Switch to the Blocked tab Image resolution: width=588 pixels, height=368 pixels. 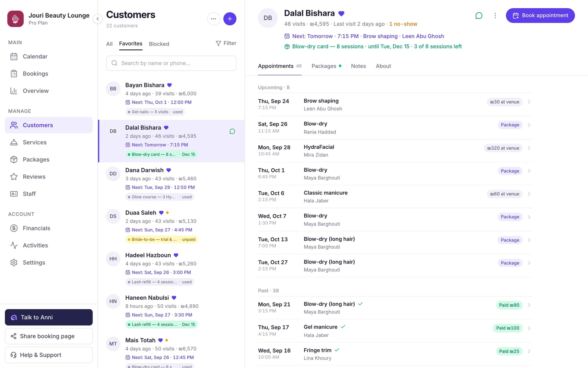click(x=159, y=44)
